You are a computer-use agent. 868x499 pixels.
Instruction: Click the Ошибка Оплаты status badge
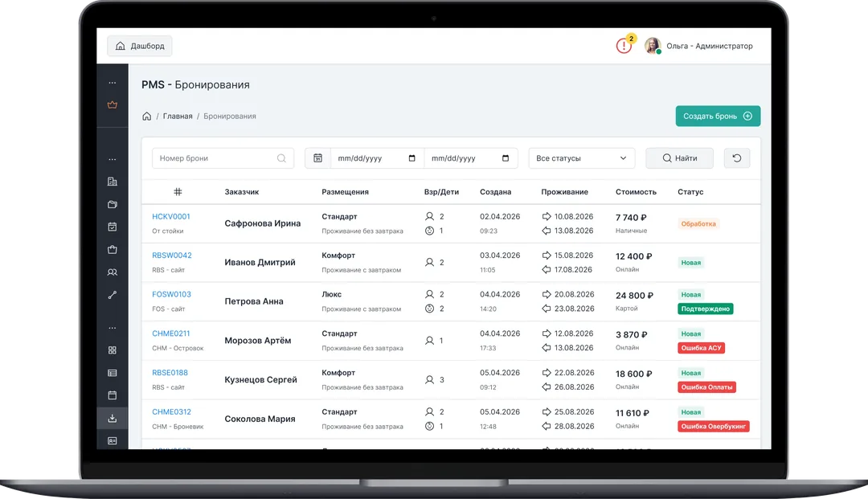pyautogui.click(x=707, y=387)
